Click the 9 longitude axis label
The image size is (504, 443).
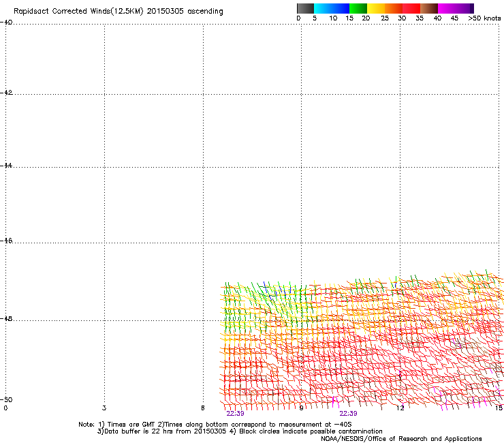coord(301,408)
